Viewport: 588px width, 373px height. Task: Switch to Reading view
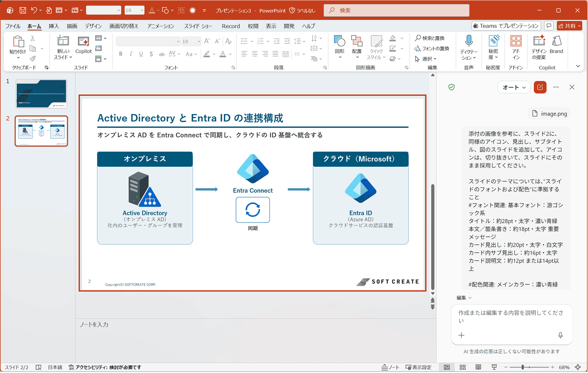(478, 368)
